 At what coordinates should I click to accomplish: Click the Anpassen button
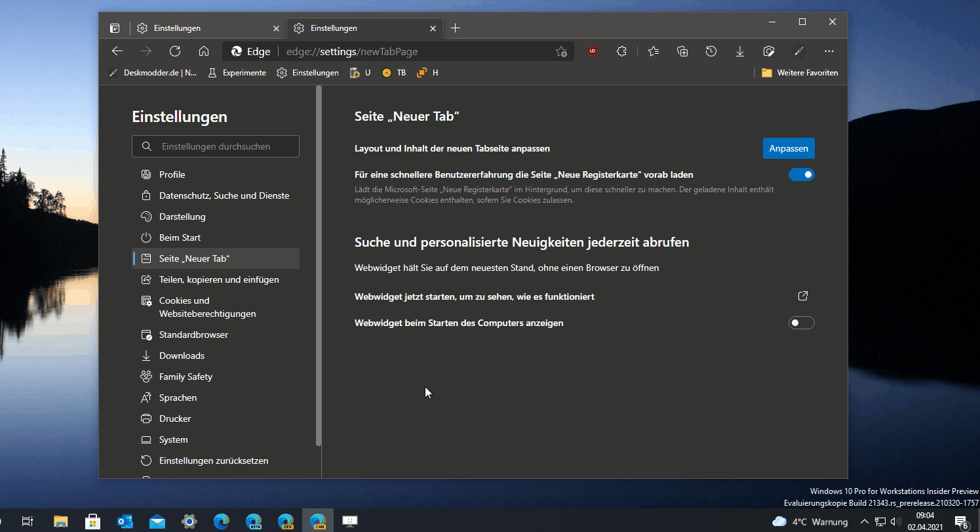click(789, 148)
